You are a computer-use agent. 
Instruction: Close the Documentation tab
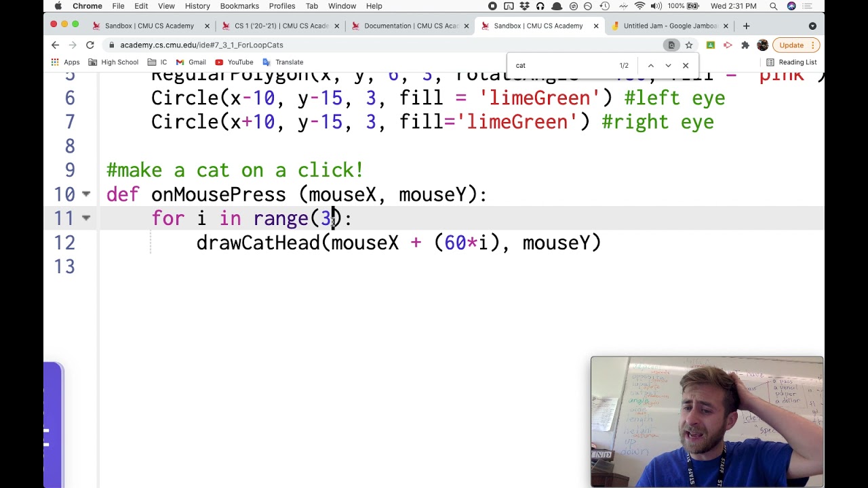coord(467,26)
